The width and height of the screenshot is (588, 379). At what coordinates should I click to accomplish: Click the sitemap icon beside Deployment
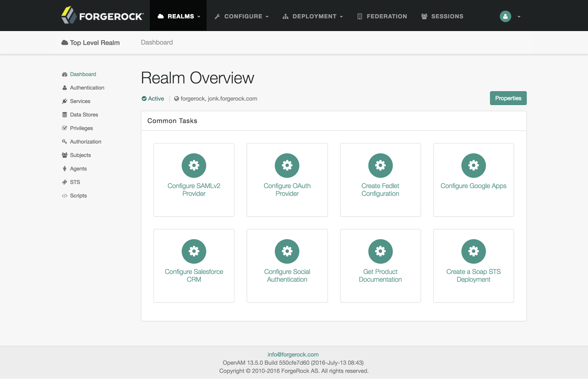click(x=286, y=16)
